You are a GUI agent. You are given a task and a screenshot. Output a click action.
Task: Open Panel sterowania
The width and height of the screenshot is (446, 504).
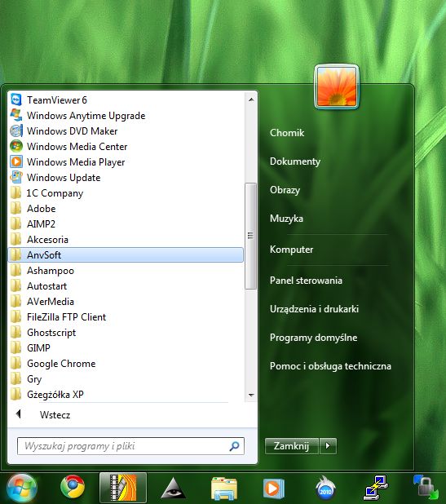coord(306,281)
